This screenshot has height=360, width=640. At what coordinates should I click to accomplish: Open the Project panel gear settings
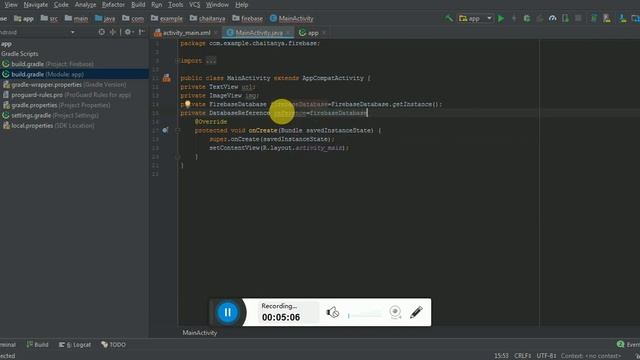tap(128, 32)
